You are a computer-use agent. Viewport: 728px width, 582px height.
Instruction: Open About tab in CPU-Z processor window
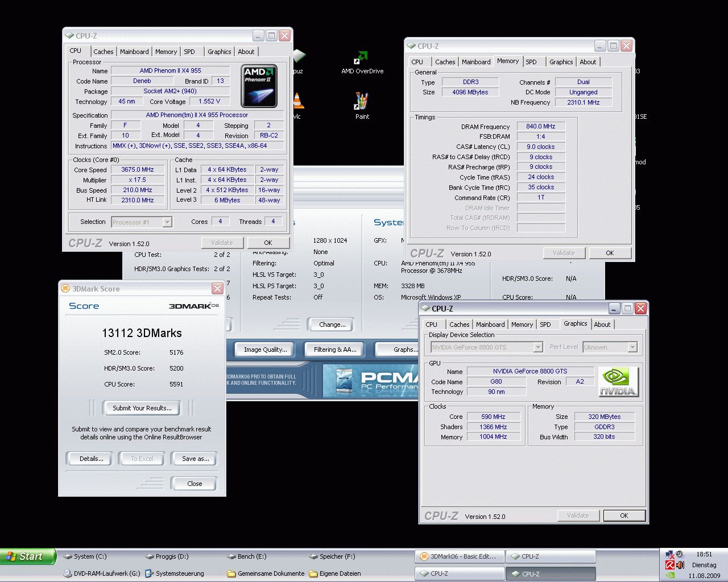[246, 52]
